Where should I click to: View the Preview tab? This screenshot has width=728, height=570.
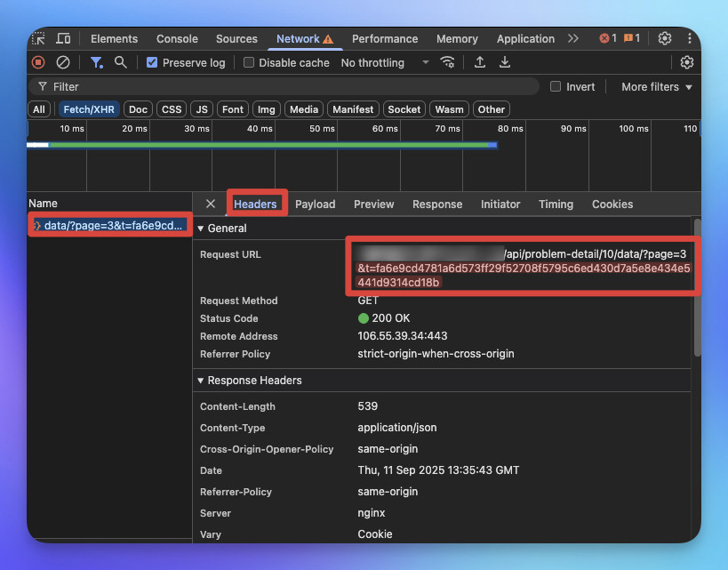coord(373,204)
